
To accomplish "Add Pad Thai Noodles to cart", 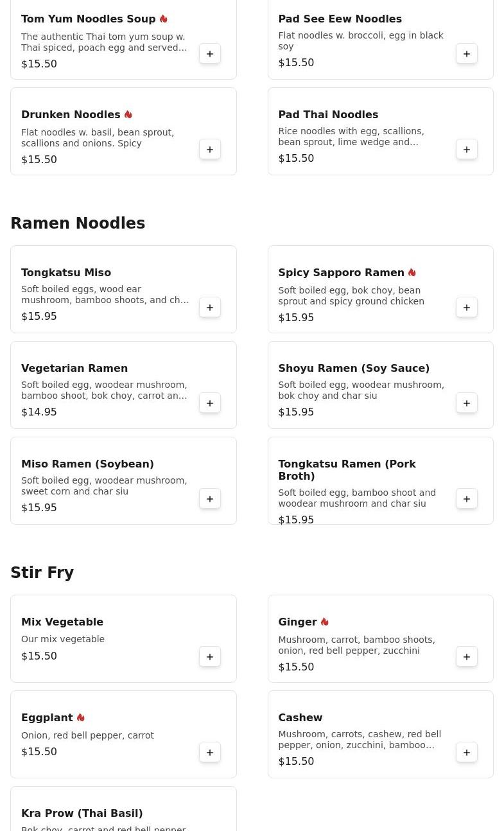I will (x=467, y=150).
